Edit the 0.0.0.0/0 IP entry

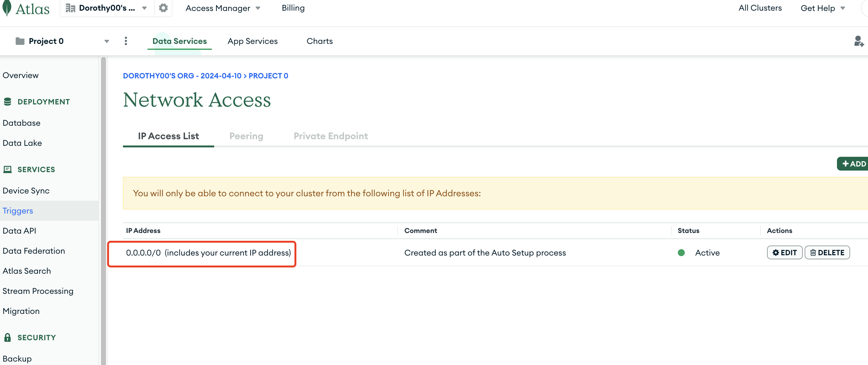pyautogui.click(x=785, y=252)
